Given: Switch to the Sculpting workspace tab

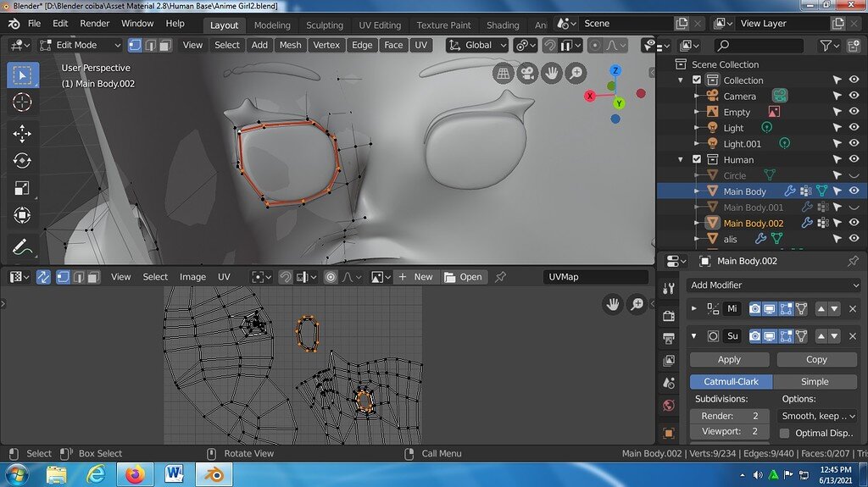Looking at the screenshot, I should (325, 25).
